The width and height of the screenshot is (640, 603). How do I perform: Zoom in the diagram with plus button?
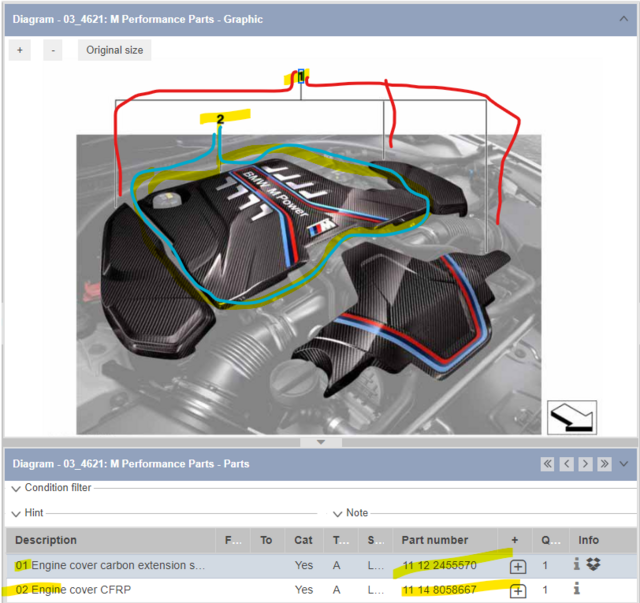pos(20,50)
